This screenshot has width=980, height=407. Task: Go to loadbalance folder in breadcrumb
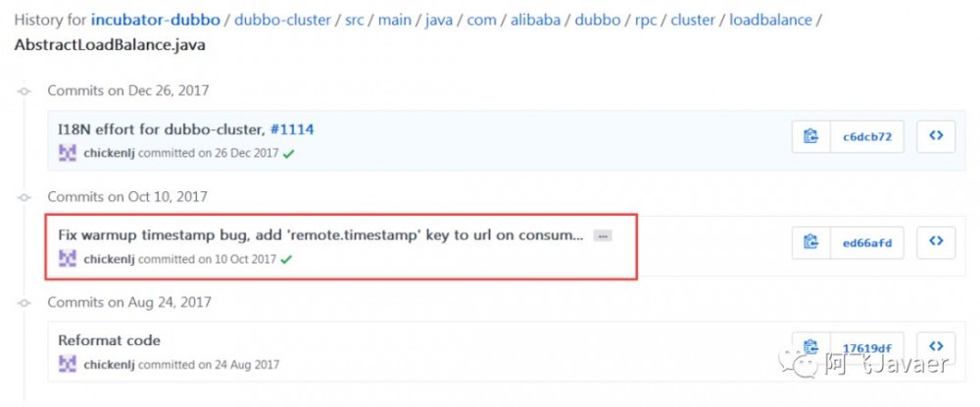[x=771, y=19]
